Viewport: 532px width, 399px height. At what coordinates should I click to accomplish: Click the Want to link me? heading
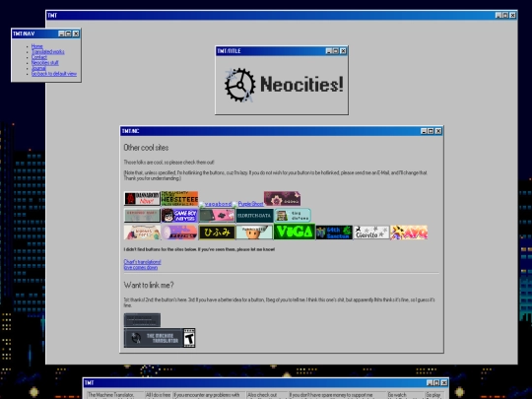point(149,285)
